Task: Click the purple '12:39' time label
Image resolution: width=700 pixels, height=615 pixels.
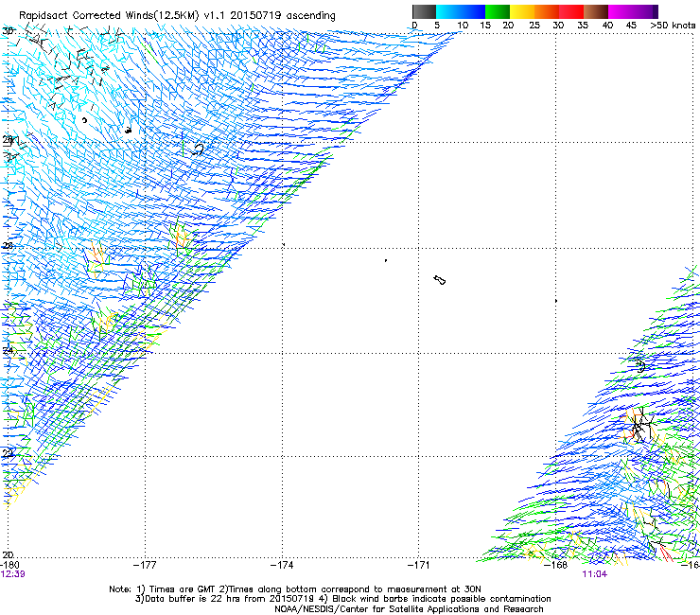Action: (x=12, y=574)
